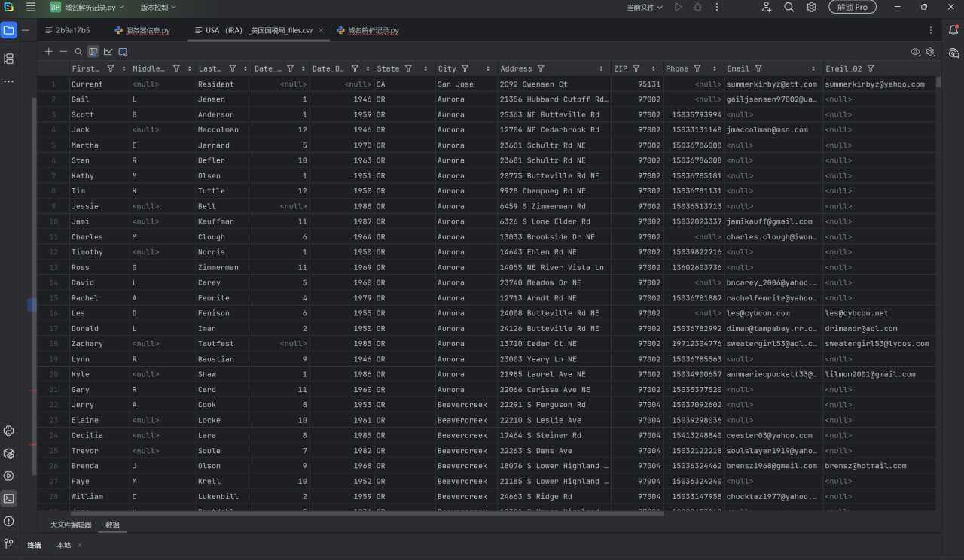
Task: Open the Git version control tool window
Action: click(9, 543)
